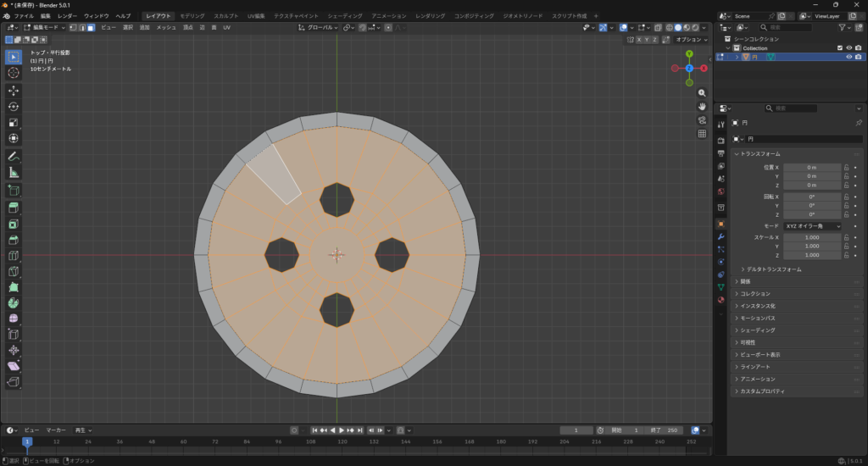Switch to the モデリング workspace tab
This screenshot has height=466, width=868.
192,16
